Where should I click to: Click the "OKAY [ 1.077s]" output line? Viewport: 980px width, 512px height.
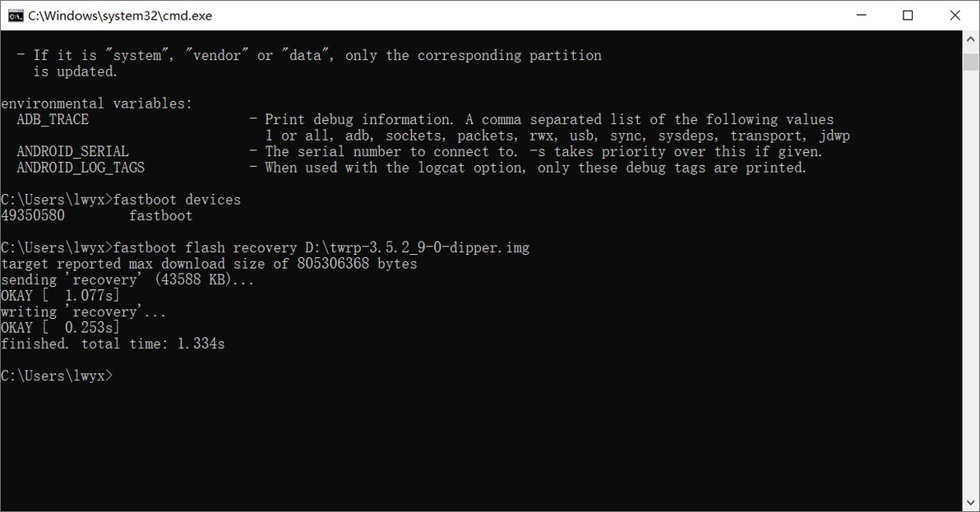(x=60, y=296)
